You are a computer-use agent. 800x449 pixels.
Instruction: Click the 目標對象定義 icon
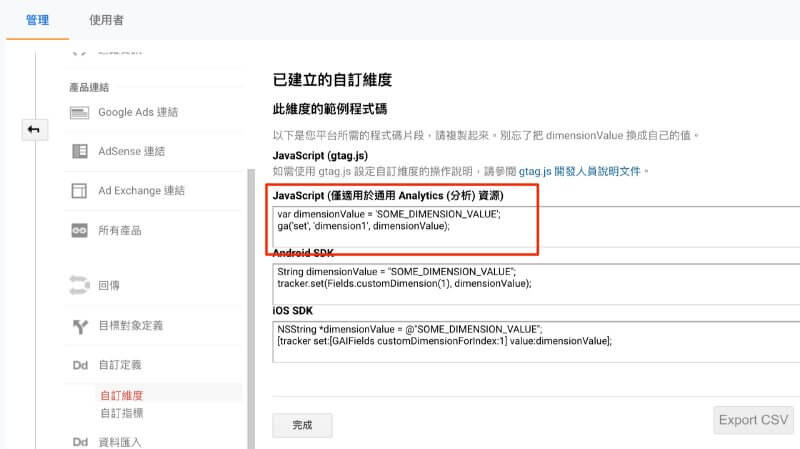click(80, 327)
